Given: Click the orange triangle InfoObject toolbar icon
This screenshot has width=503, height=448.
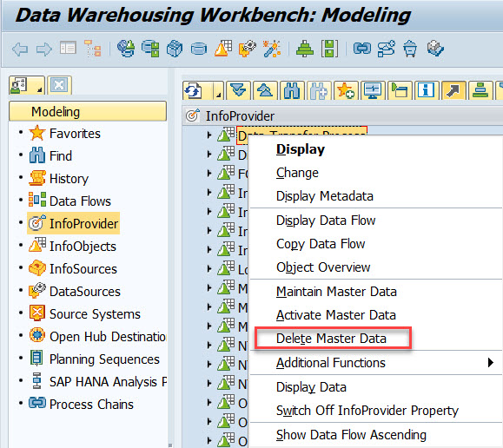Looking at the screenshot, I should (223, 49).
